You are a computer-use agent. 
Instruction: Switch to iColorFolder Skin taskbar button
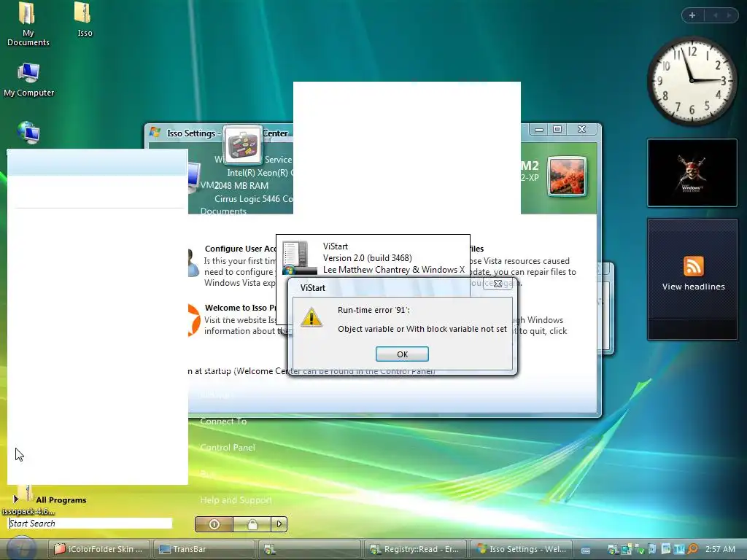[x=98, y=549]
